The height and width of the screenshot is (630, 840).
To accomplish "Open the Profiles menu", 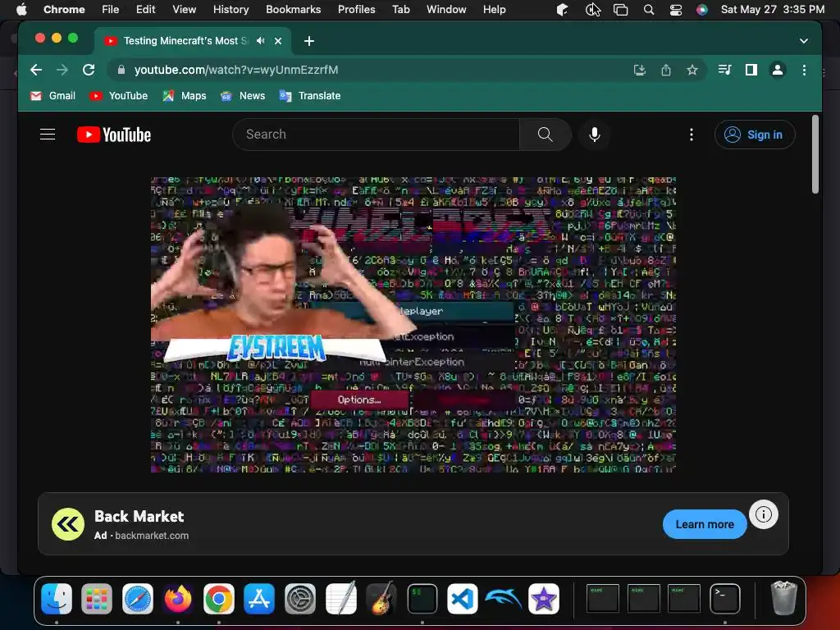I will [x=356, y=10].
